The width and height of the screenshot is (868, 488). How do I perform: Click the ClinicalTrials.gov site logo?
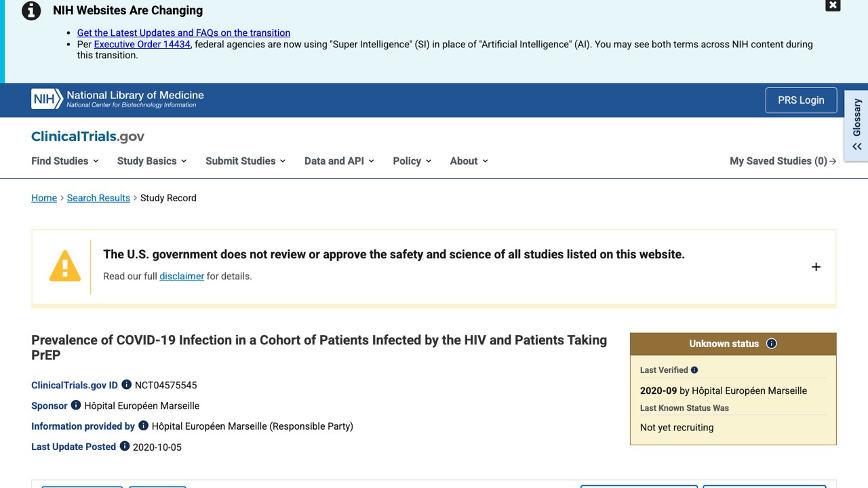coord(87,136)
